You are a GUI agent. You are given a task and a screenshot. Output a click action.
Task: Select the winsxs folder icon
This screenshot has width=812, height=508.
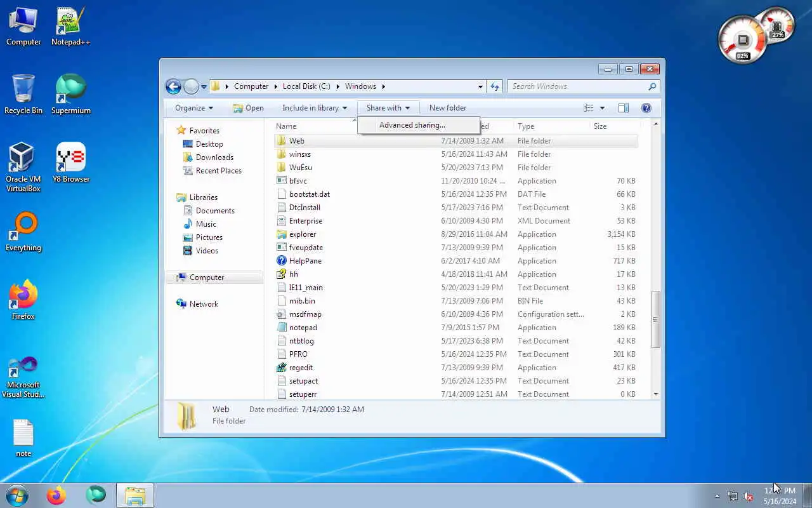pos(282,154)
